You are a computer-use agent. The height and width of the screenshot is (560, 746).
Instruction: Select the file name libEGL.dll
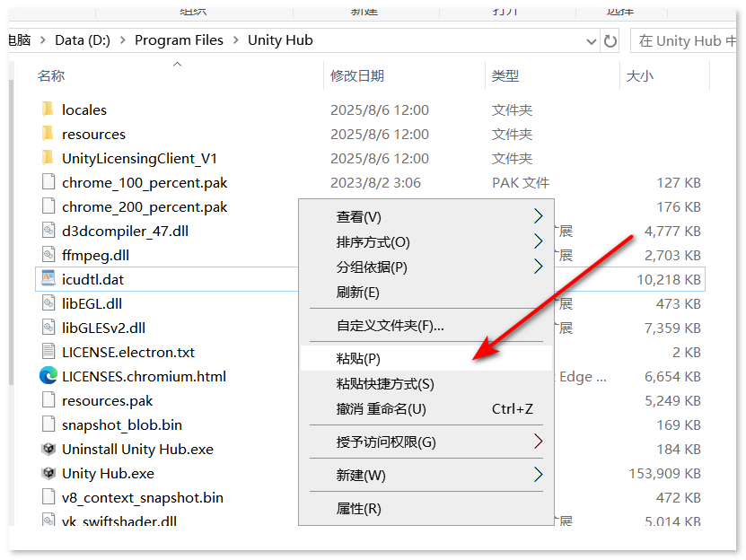(x=92, y=303)
